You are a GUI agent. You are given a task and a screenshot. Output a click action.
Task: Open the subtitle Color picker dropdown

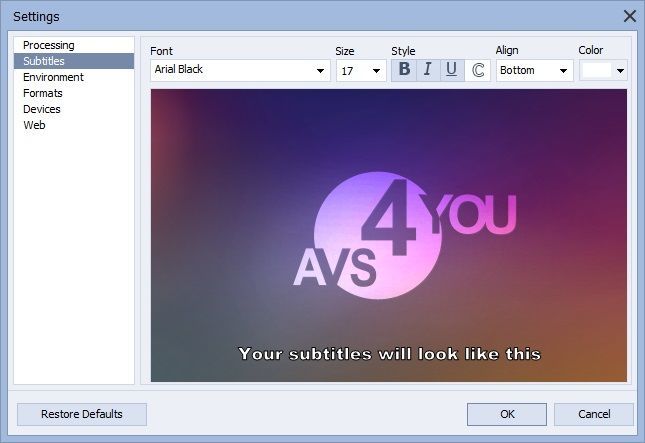pyautogui.click(x=603, y=70)
